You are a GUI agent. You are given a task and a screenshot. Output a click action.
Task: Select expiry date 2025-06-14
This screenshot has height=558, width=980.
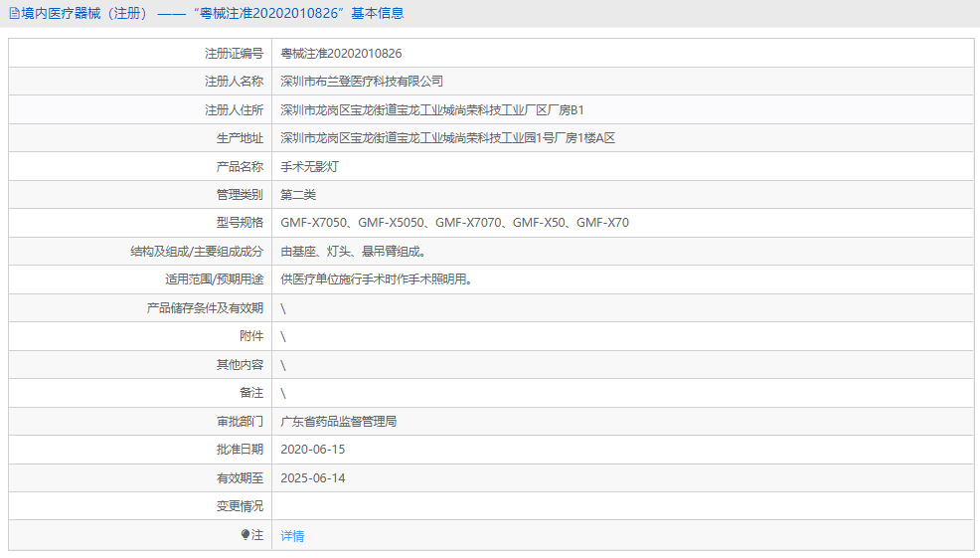tap(312, 477)
